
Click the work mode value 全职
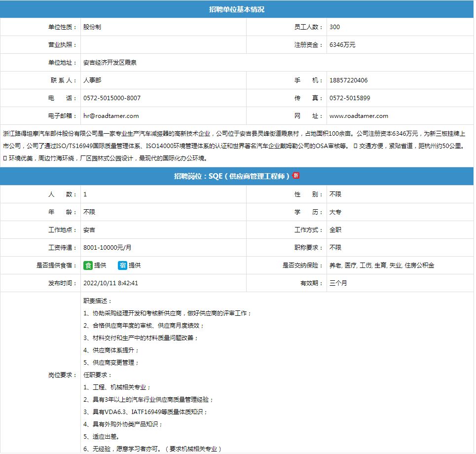(x=335, y=230)
